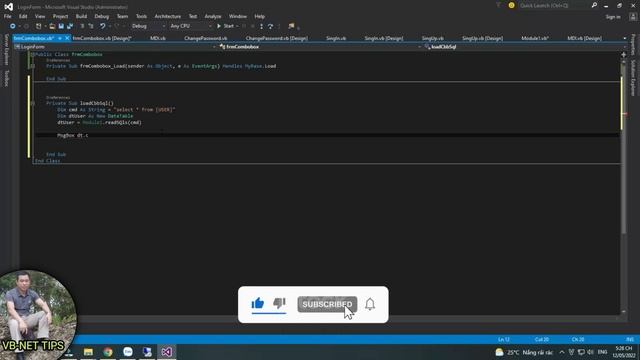Click the File Explorer taskbar icon

coord(88,352)
